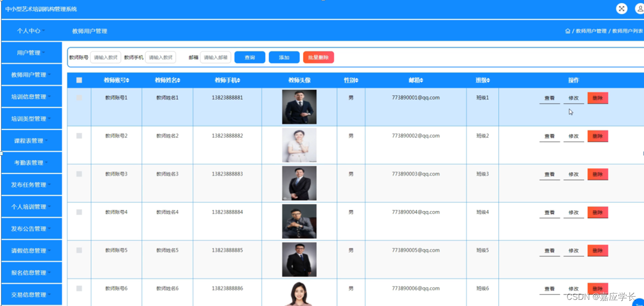This screenshot has height=306, width=644.
Task: Sort by 邮箱 column arrows
Action: (421, 81)
